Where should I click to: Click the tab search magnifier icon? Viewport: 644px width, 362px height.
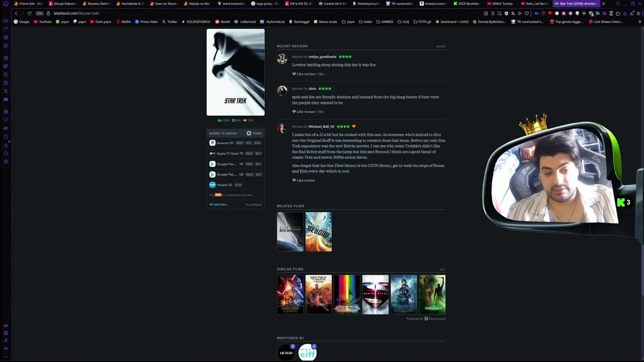618,4
